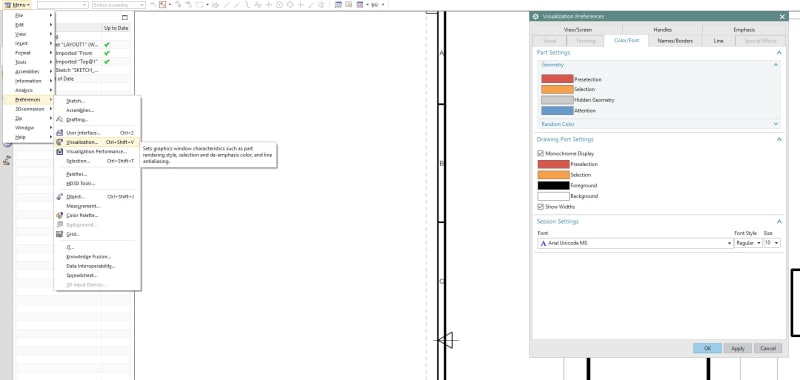The width and height of the screenshot is (800, 380).
Task: Collapse the Part Settings section
Action: (x=779, y=53)
